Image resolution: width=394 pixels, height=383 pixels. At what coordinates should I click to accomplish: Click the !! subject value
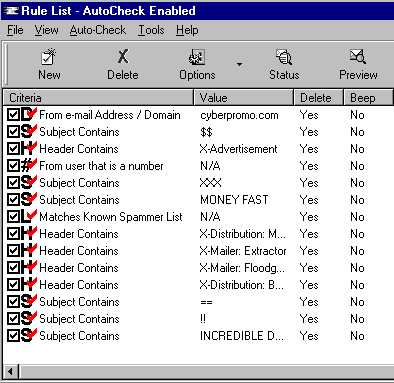click(x=203, y=319)
